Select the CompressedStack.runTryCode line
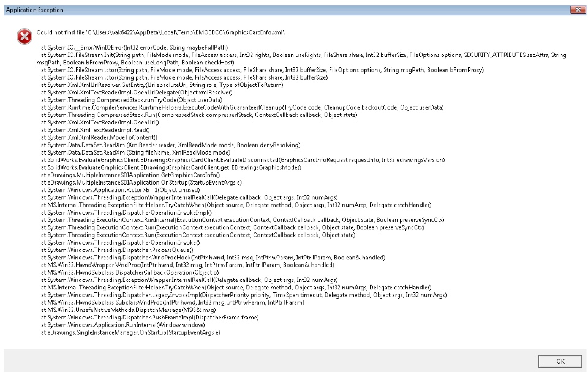 132,100
